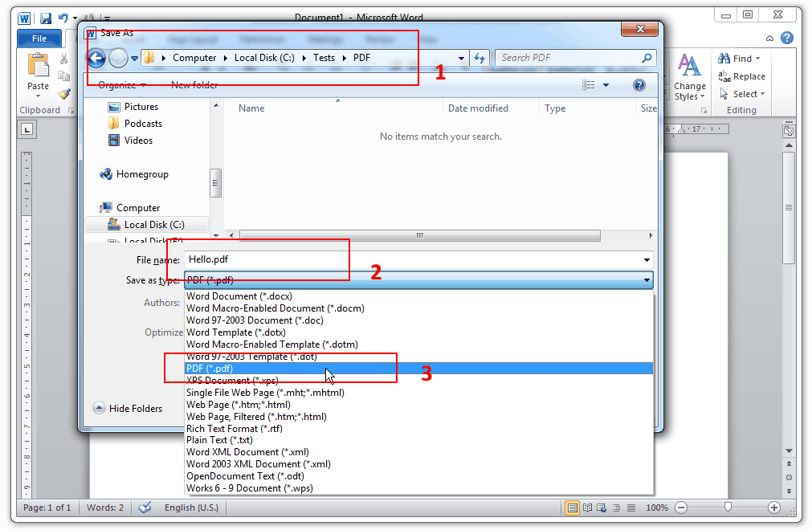Viewport: 812px width, 530px height.
Task: Click the navigation pane vertical scrollbar thumb
Action: 215,183
